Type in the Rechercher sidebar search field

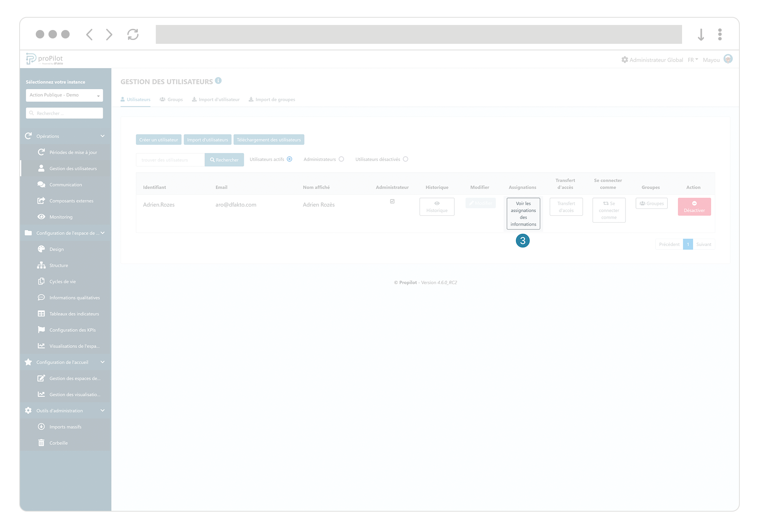[64, 113]
